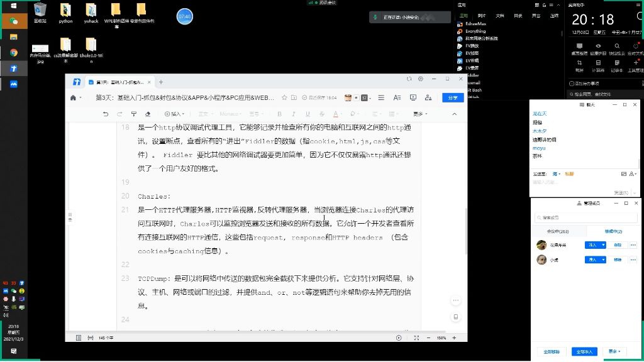This screenshot has width=644, height=362.
Task: Open the 计算器 calculator tool icon
Action: [598, 65]
